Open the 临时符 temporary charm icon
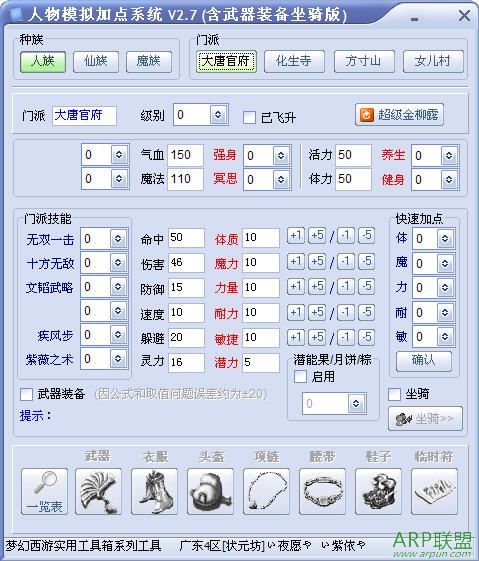Image resolution: width=479 pixels, height=561 pixels. pos(434,491)
